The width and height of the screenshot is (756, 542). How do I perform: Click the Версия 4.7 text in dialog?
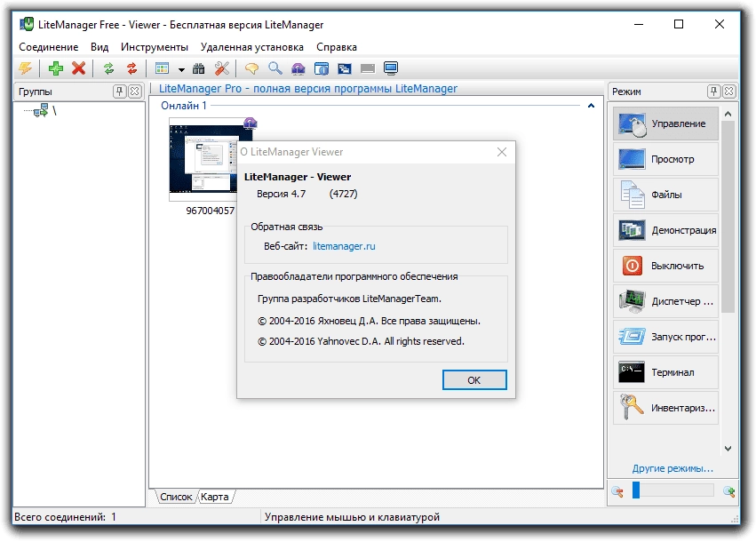(x=281, y=194)
